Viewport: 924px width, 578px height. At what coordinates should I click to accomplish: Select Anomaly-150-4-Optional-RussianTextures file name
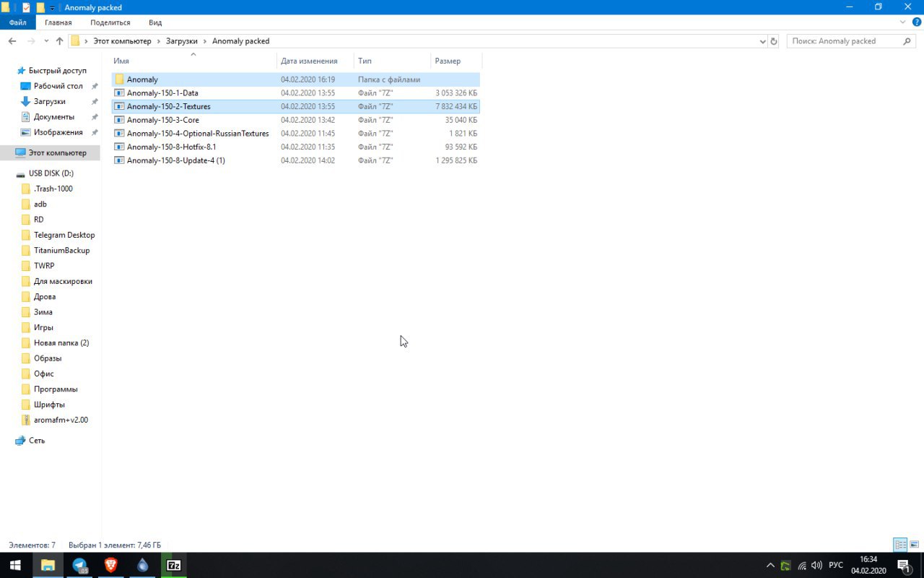point(198,134)
